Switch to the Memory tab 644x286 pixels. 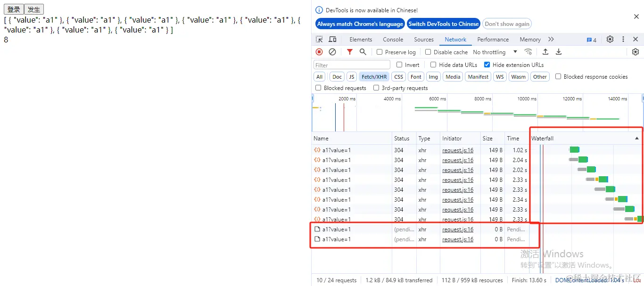[530, 40]
